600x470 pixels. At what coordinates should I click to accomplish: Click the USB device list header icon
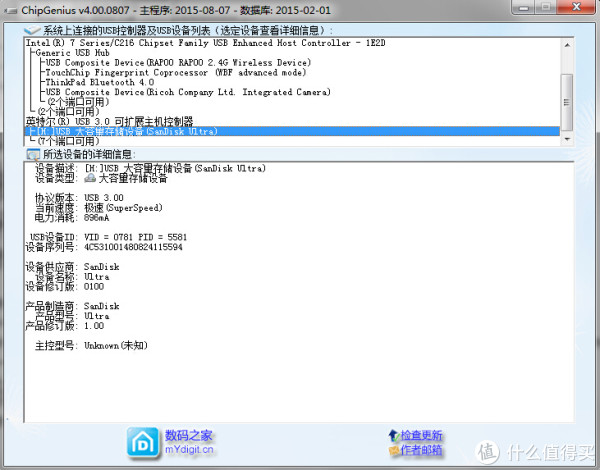tap(32, 30)
